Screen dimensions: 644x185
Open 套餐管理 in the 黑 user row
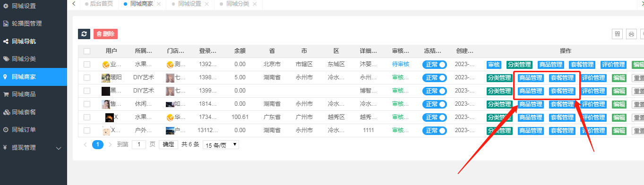(562, 91)
